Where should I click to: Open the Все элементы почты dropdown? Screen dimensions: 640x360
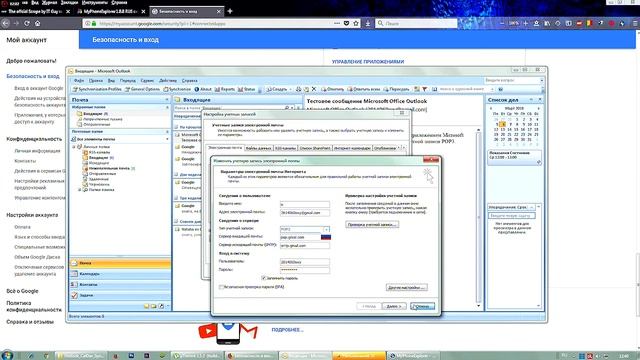167,139
